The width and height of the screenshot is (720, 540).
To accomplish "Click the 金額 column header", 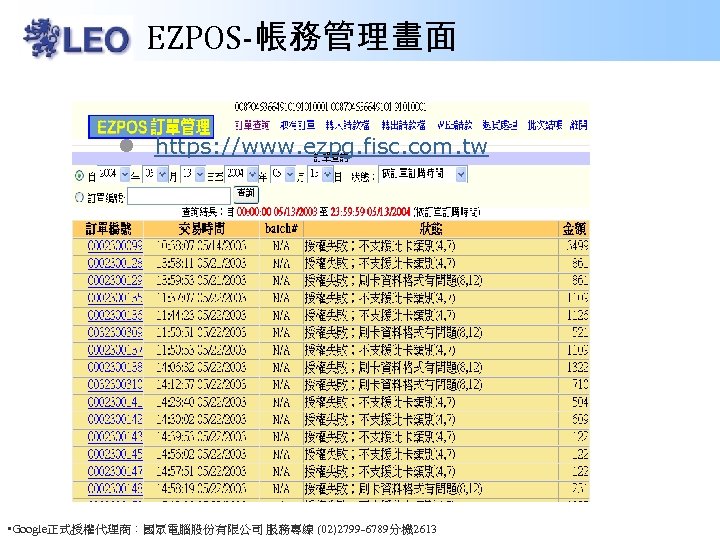I will (x=574, y=229).
